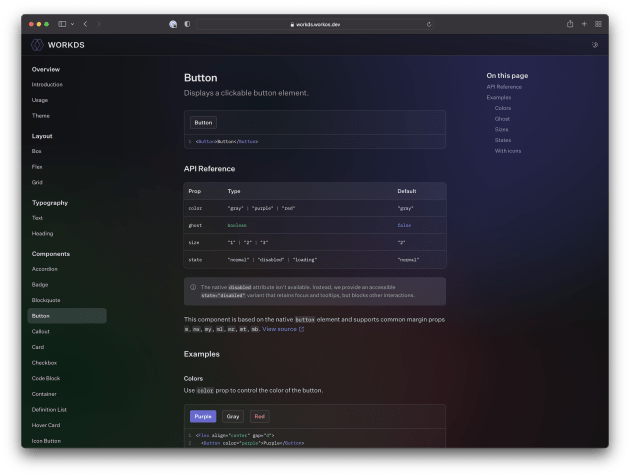Click the WorkDS logo icon
Image resolution: width=630 pixels, height=476 pixels.
(x=37, y=45)
